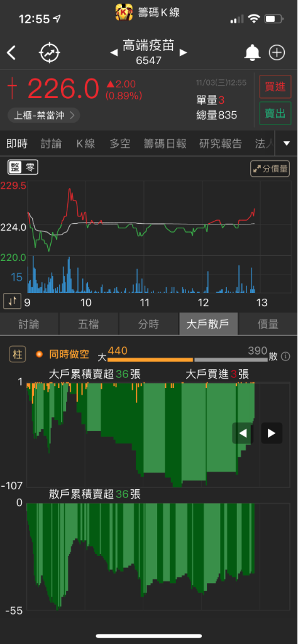Toggle the 整 board-lot option
The height and width of the screenshot is (644, 298).
(x=14, y=167)
